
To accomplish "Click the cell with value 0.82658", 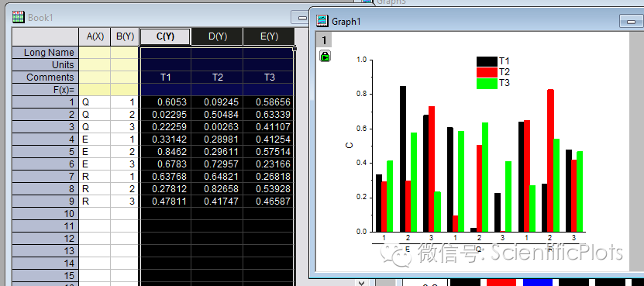I will coord(217,188).
